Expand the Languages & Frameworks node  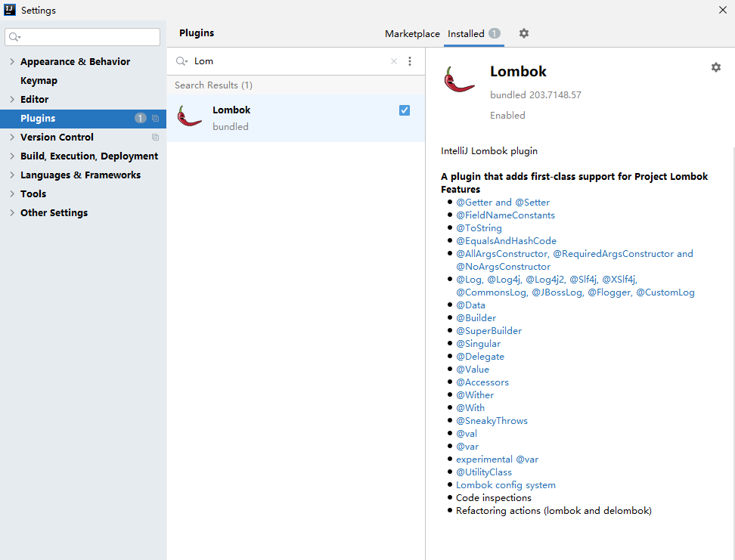click(12, 175)
